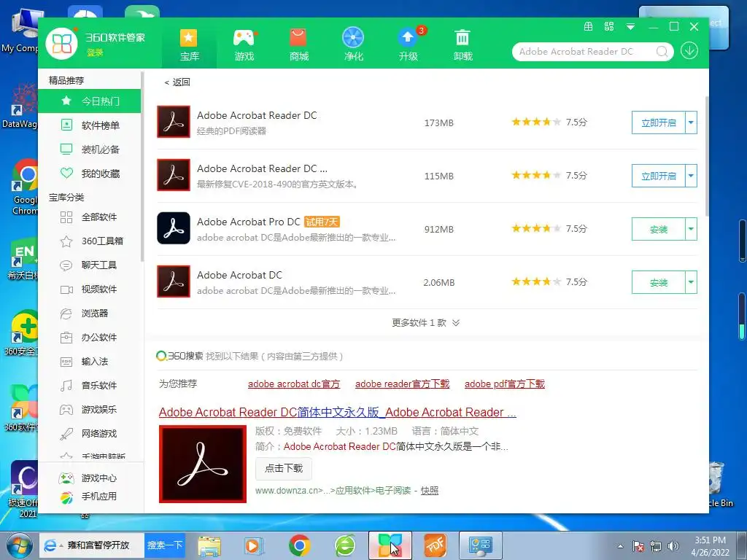Click the 4-star rating of Adobe Acrobat Pro DC

(x=536, y=228)
